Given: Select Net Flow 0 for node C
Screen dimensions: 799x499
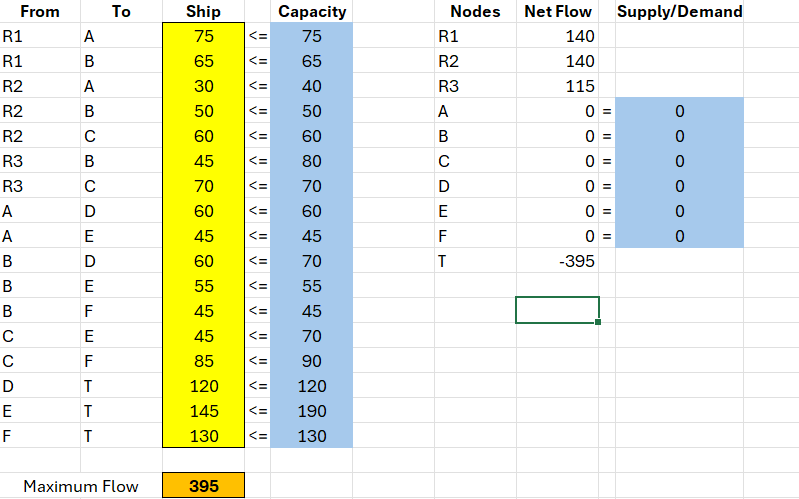Looking at the screenshot, I should coord(557,161).
